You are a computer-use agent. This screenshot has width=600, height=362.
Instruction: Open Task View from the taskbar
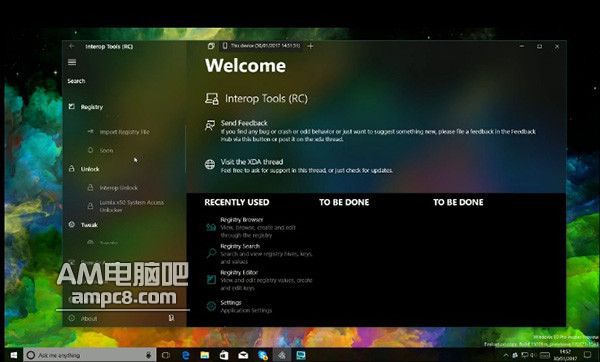click(x=166, y=355)
